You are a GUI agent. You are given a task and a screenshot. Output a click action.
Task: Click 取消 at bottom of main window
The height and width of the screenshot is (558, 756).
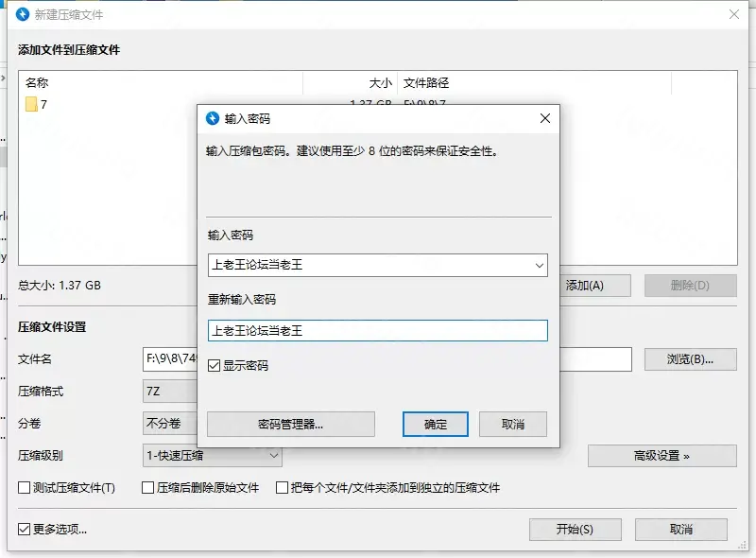pos(680,530)
